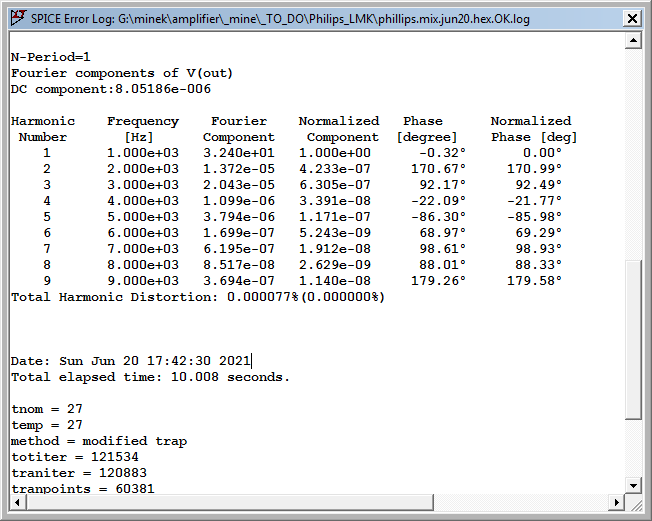Click the horizontal scrollbar thumb
The width and height of the screenshot is (652, 521).
tap(230, 502)
